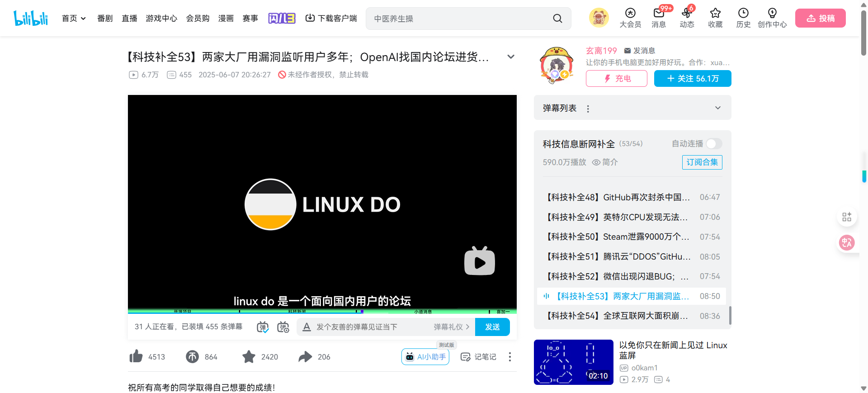
Task: Click 记笔记 notes button
Action: (478, 357)
